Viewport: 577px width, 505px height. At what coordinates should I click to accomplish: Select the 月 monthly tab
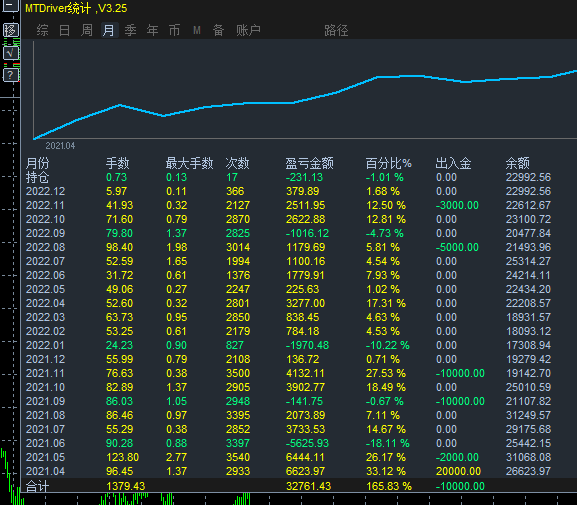point(109,30)
